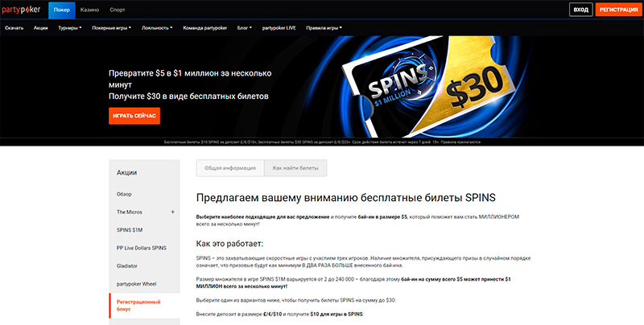Click the РЕГИСТРАЦИЯ button
Viewport: 644px width, 325px height.
[618, 10]
